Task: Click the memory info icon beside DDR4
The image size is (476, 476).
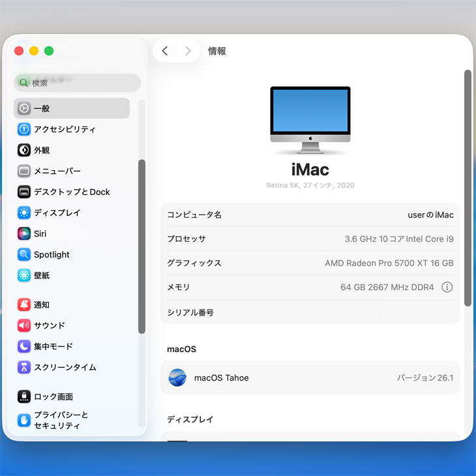Action: [447, 287]
